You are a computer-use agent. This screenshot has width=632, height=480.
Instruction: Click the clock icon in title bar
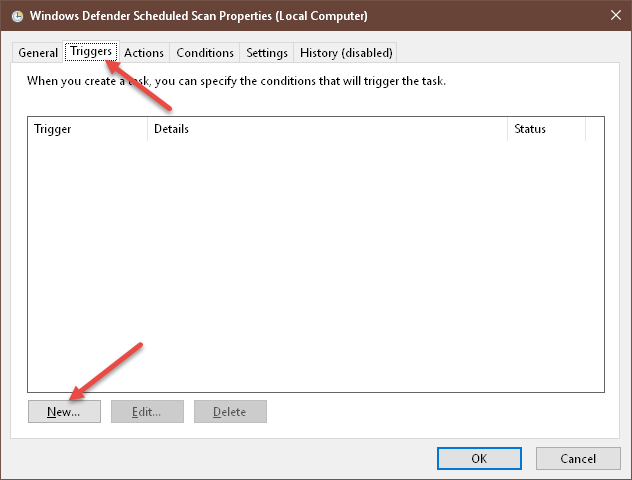[x=17, y=16]
